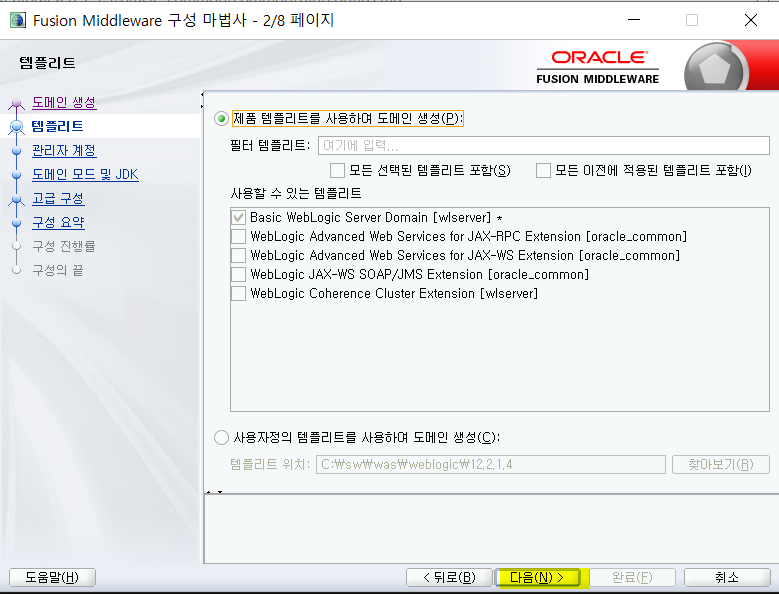779x594 pixels.
Task: Click the Fusion Middleware app icon in title bar
Action: coord(18,20)
